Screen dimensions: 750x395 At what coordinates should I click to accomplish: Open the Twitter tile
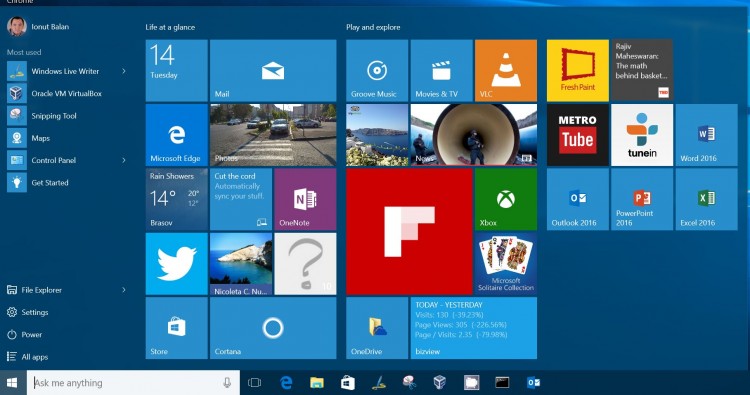pyautogui.click(x=176, y=263)
